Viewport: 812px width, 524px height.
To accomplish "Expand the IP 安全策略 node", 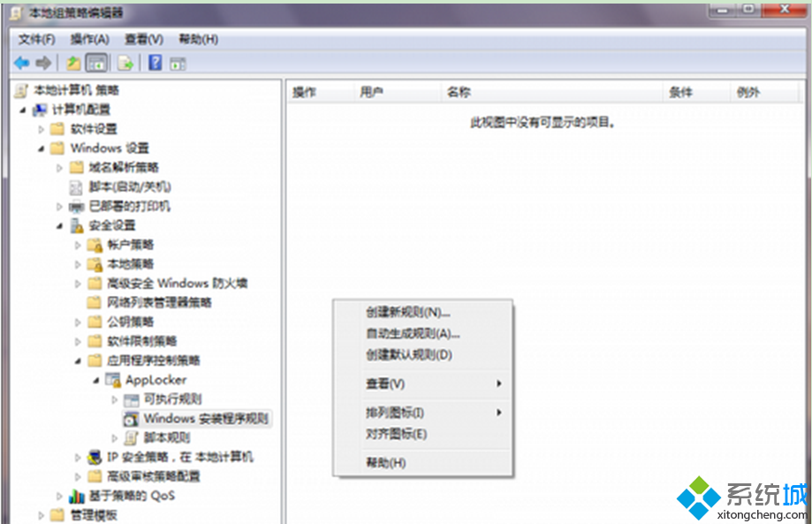I will 78,457.
